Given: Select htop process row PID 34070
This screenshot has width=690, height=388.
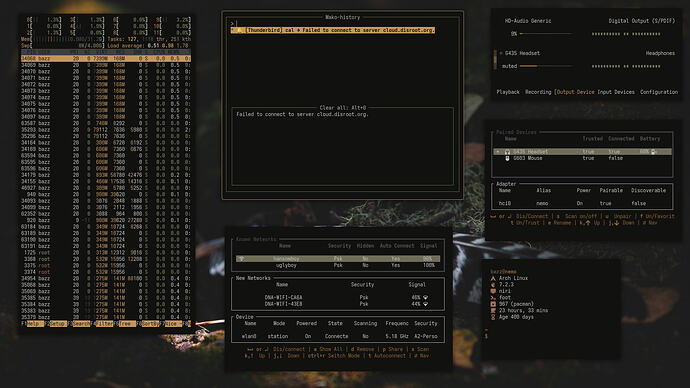Looking at the screenshot, I should click(106, 72).
